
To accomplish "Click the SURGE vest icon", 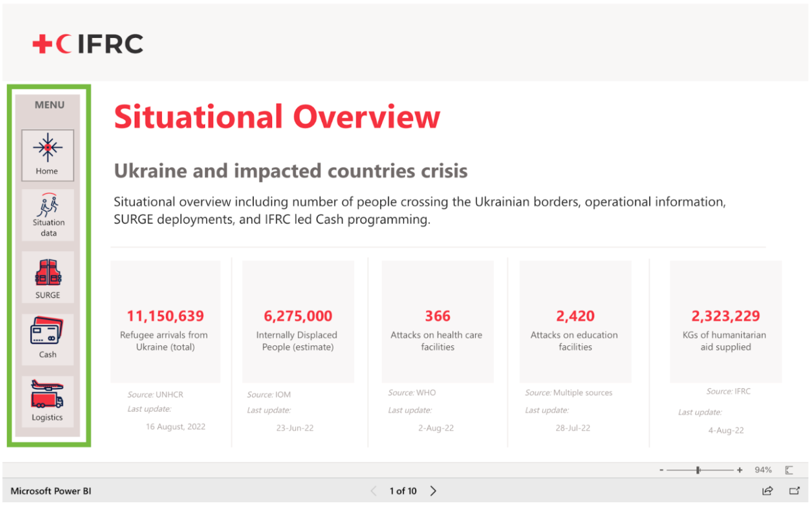I will [48, 273].
